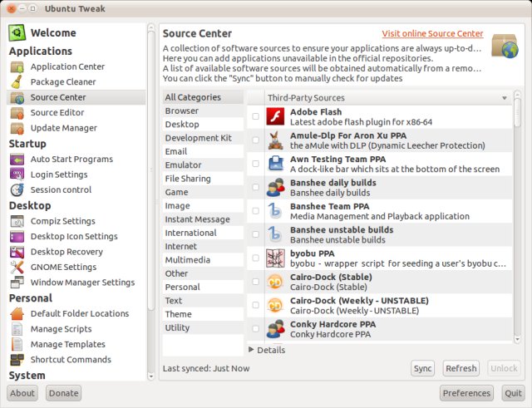
Task: Click the Login Settings icon
Action: [17, 175]
